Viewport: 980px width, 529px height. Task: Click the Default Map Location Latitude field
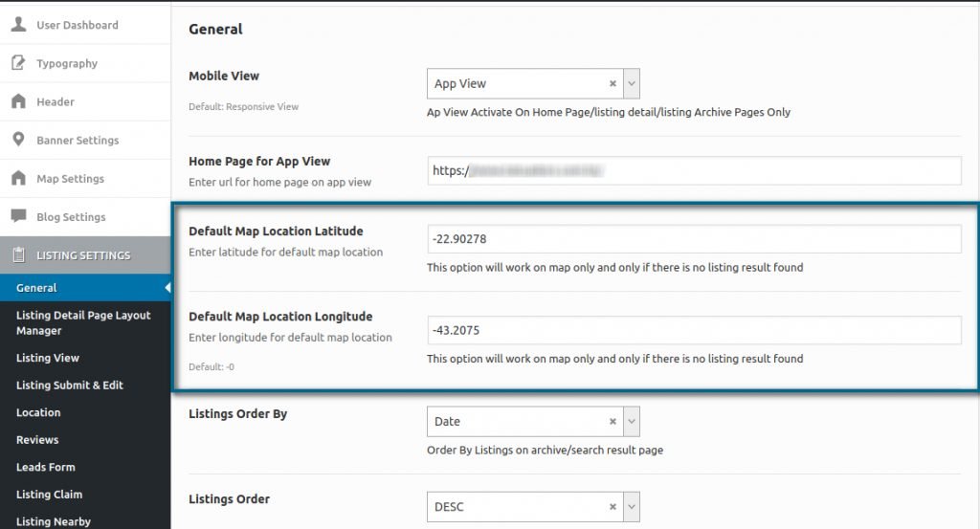click(x=694, y=239)
